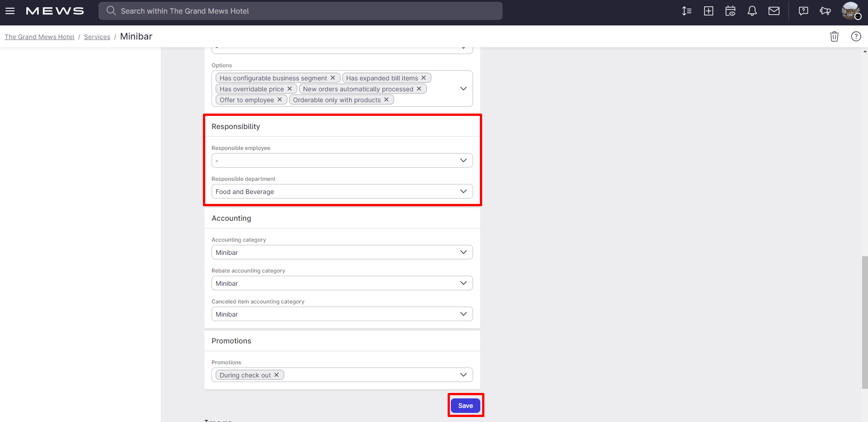Open the hamburger navigation menu
This screenshot has width=868, height=422.
coord(10,11)
